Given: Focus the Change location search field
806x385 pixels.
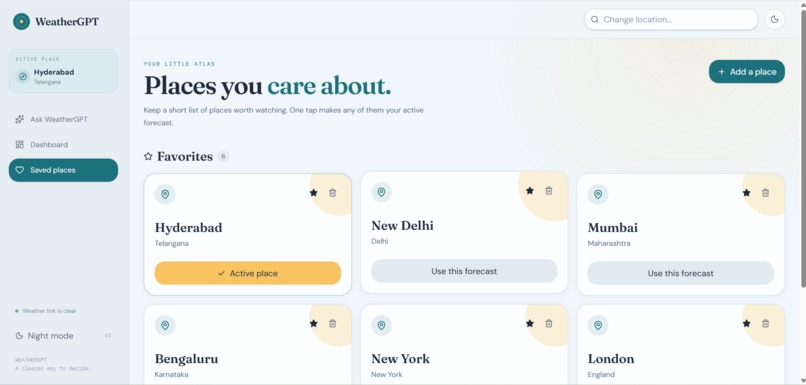Looking at the screenshot, I should [671, 20].
